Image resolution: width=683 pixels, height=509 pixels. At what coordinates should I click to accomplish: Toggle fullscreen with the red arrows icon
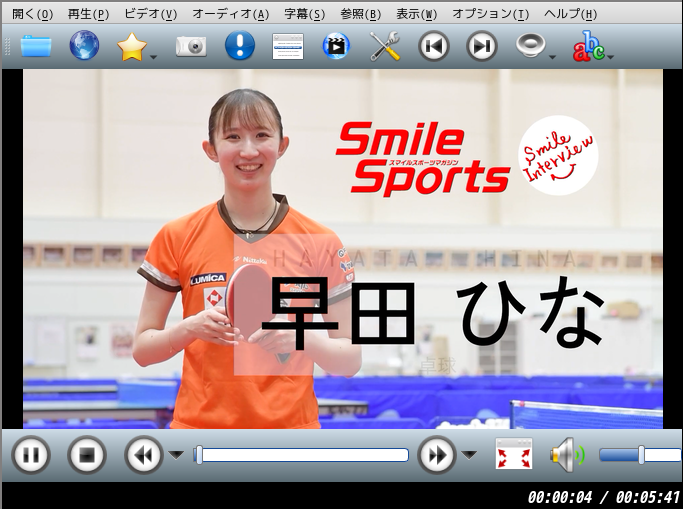(x=514, y=454)
